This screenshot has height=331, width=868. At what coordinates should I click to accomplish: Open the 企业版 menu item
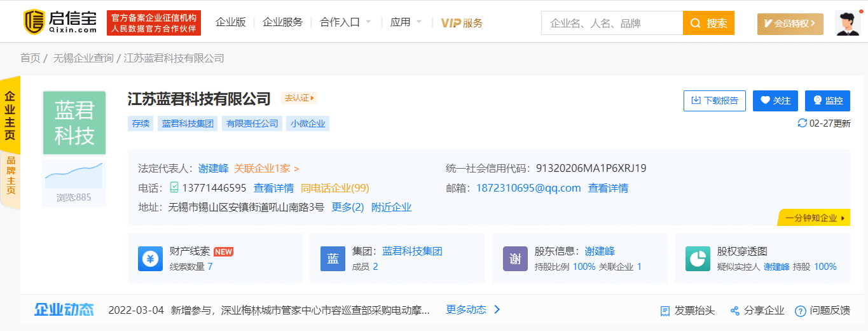[x=230, y=22]
